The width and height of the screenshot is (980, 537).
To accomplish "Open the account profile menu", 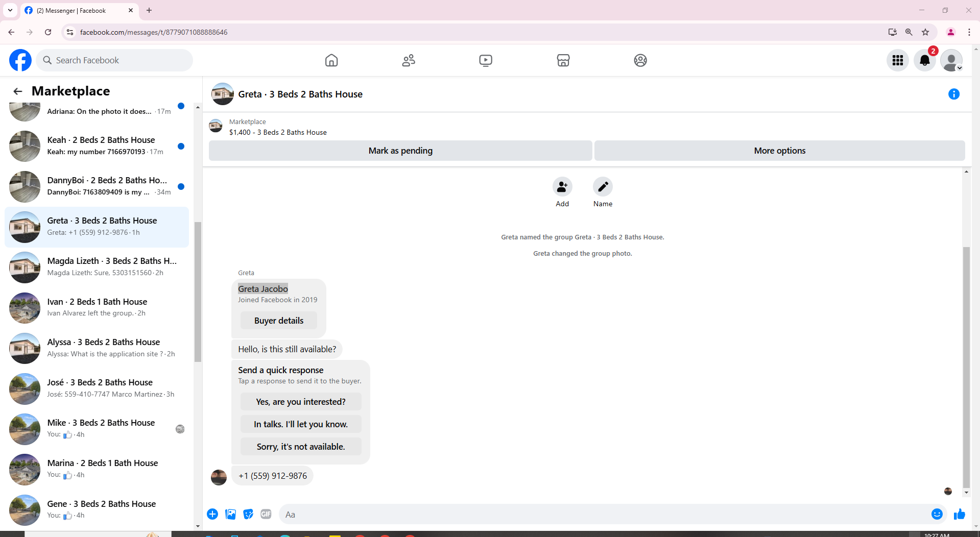I will coord(951,60).
